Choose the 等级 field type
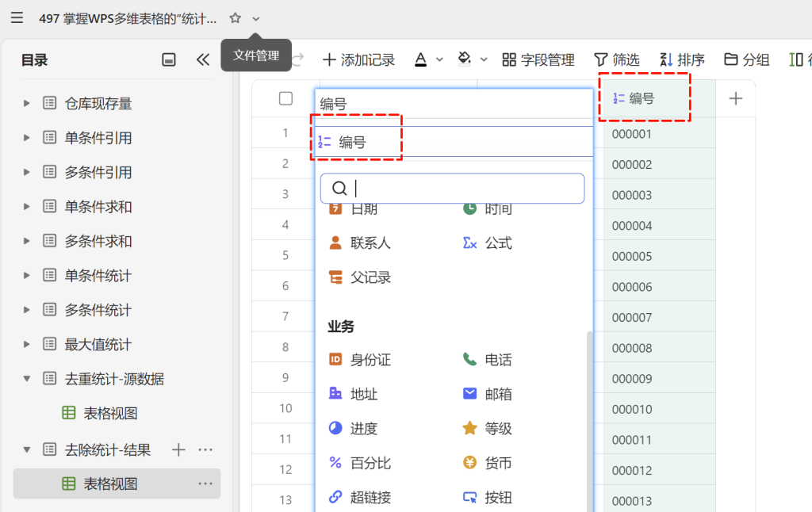 [488, 429]
